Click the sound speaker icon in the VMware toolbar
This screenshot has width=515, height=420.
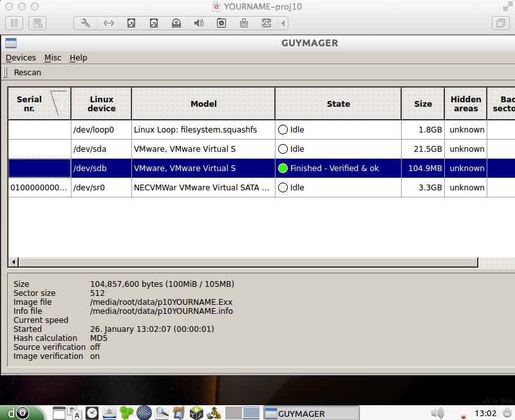pyautogui.click(x=199, y=23)
